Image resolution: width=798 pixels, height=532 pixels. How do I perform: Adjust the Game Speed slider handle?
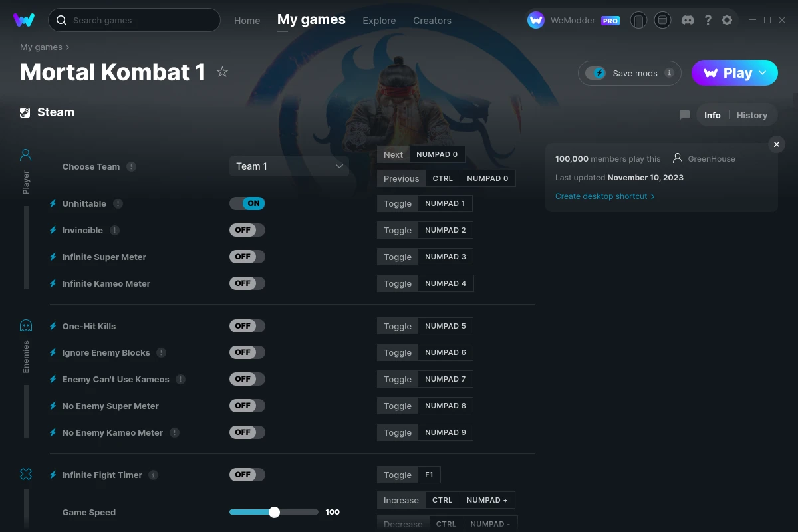[274, 512]
